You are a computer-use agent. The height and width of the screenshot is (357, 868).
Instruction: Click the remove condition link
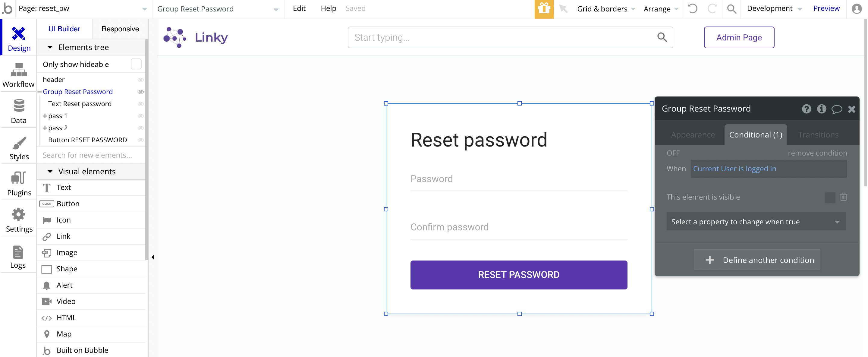[x=817, y=153]
